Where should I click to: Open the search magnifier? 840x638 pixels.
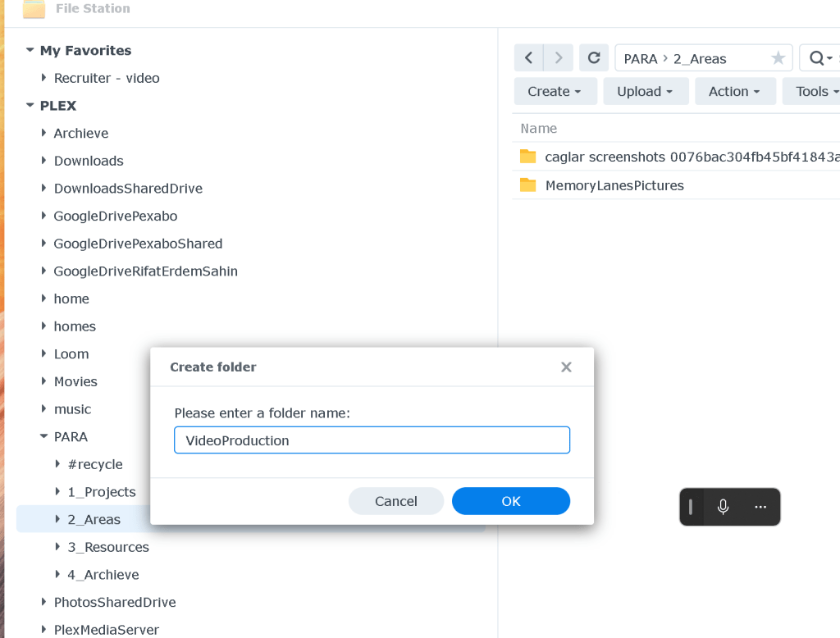point(816,58)
